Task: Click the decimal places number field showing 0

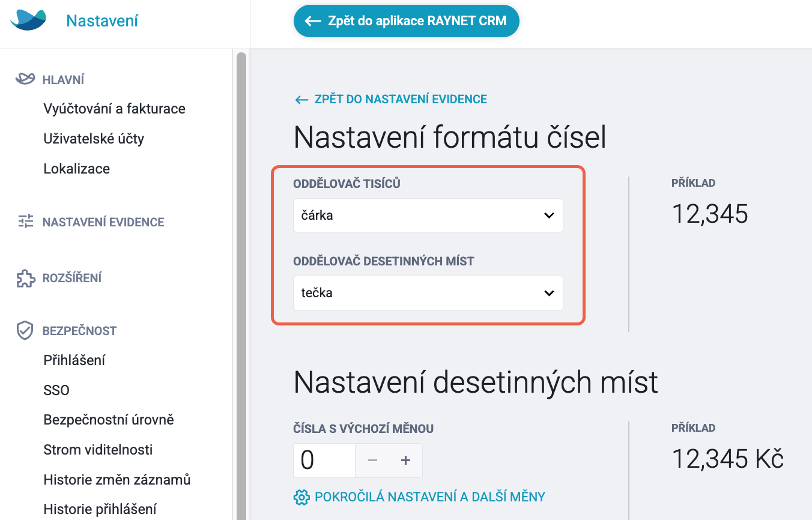Action: [324, 461]
